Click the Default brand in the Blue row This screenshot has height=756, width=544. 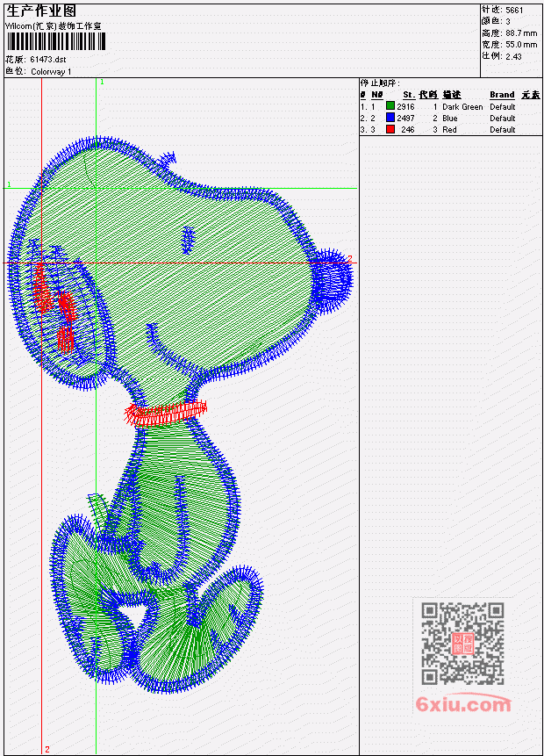(503, 119)
